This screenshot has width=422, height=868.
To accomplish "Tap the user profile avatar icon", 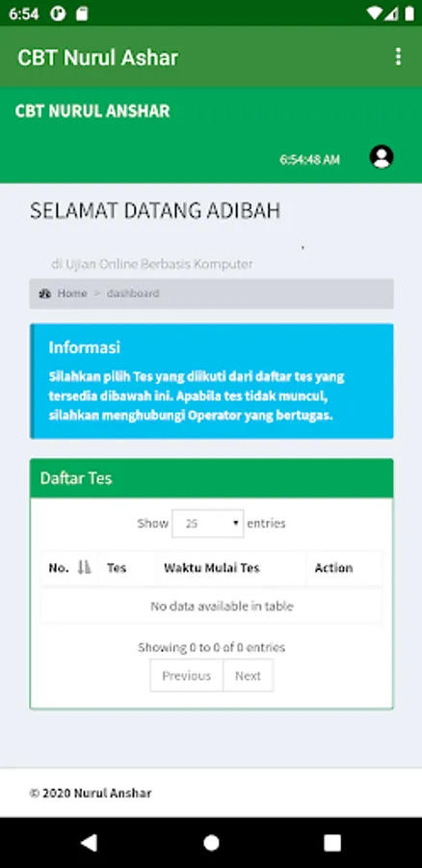I will pyautogui.click(x=382, y=156).
